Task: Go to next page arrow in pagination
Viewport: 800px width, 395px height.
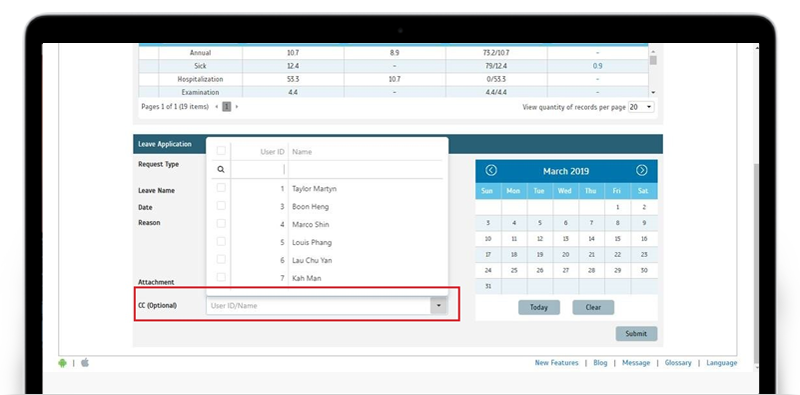Action: pos(237,107)
